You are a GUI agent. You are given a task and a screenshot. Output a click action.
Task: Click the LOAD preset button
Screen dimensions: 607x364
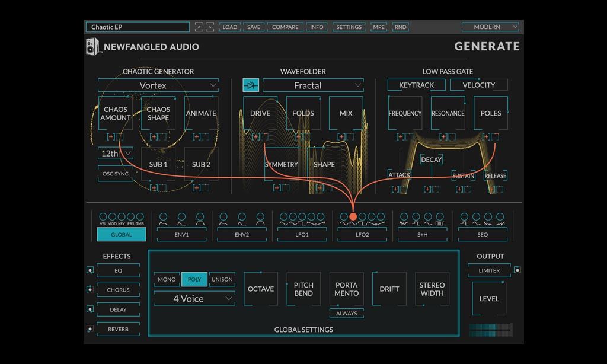point(230,27)
